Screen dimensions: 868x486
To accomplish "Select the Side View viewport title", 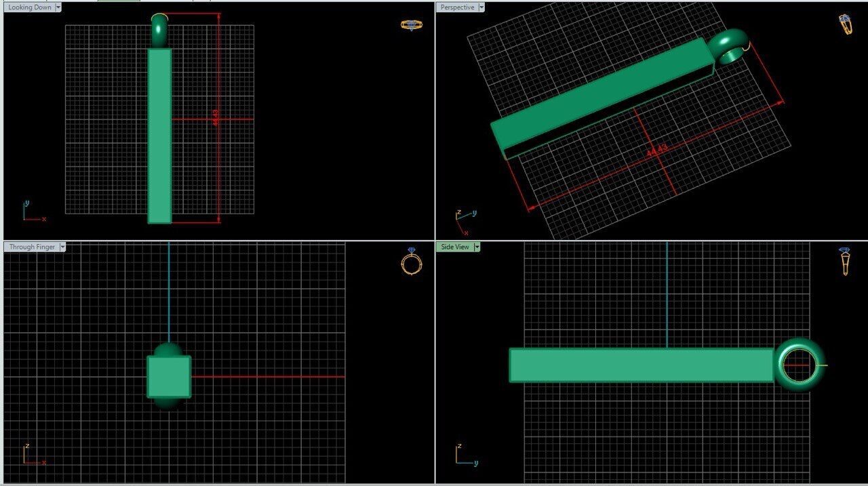I will [454, 247].
